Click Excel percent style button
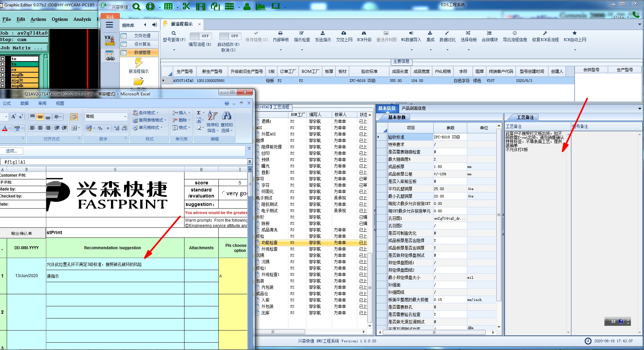The height and width of the screenshot is (350, 644). pyautogui.click(x=100, y=128)
